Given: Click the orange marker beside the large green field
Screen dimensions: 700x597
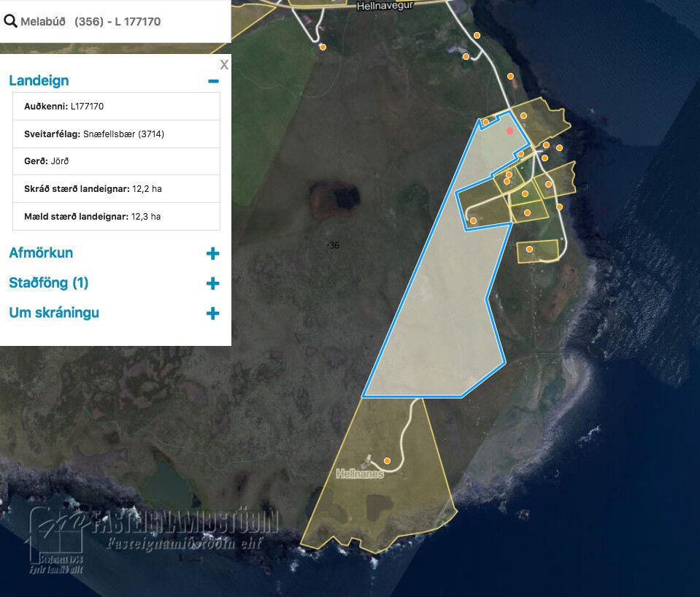Looking at the screenshot, I should point(323,47).
